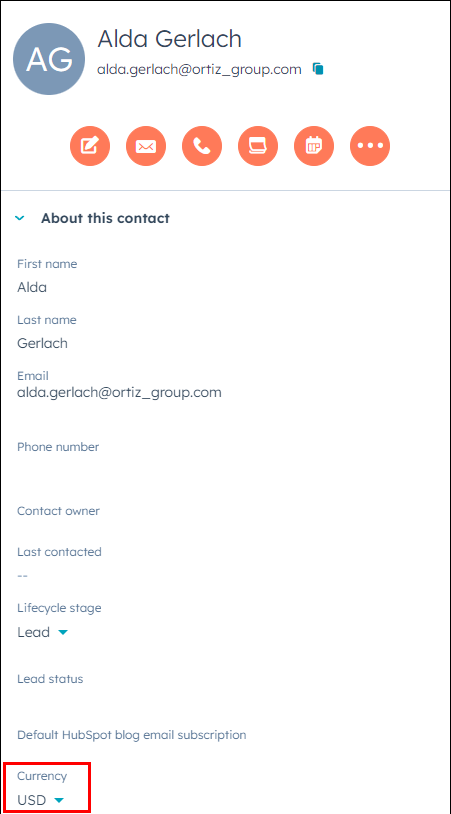Open the more actions ellipsis icon
The image size is (451, 814).
[x=370, y=146]
